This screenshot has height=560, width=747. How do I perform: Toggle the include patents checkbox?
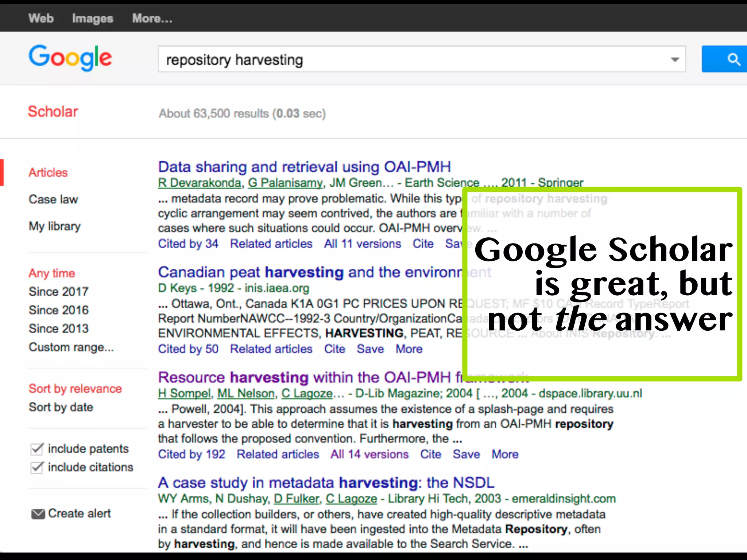37,449
